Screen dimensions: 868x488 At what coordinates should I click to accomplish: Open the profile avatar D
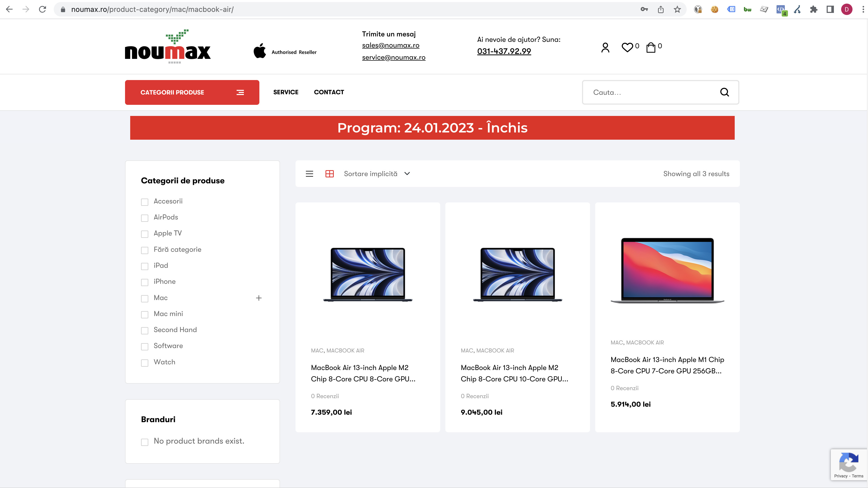(847, 10)
